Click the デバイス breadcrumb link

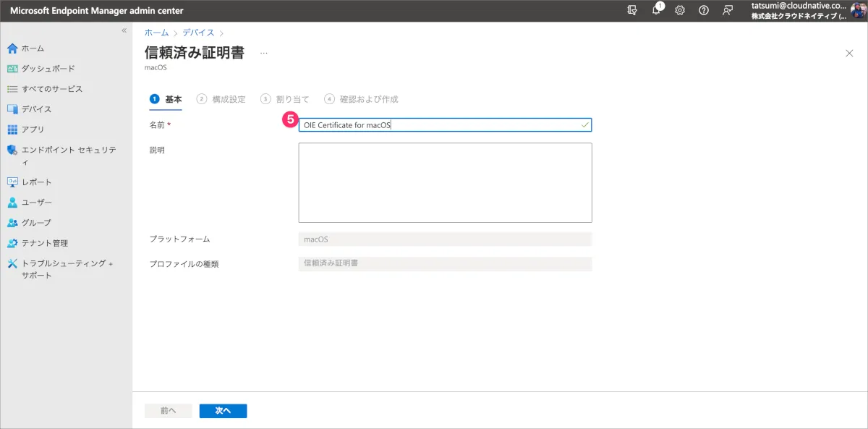click(197, 33)
